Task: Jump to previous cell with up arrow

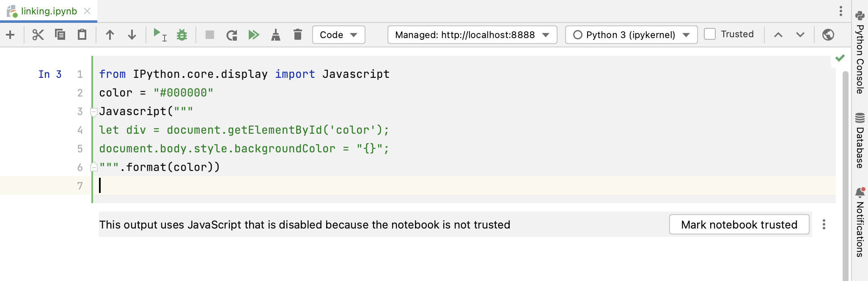Action: 110,35
